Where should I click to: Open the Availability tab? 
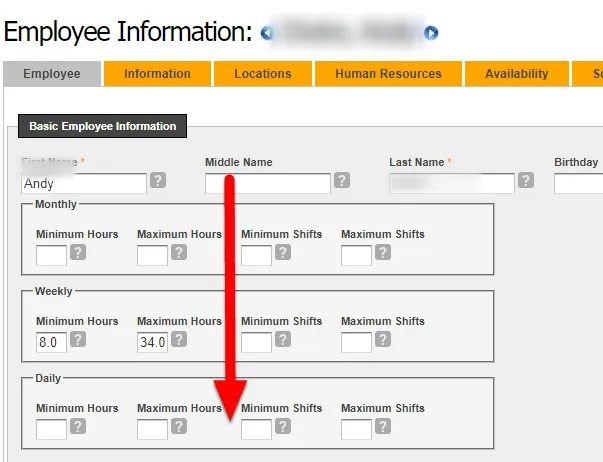(517, 73)
